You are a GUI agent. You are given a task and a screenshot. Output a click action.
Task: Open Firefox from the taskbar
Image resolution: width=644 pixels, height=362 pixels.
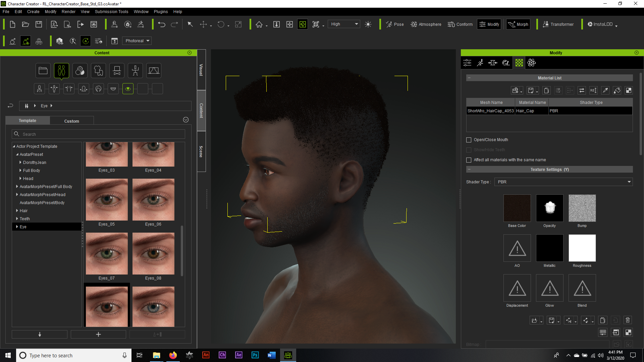173,355
